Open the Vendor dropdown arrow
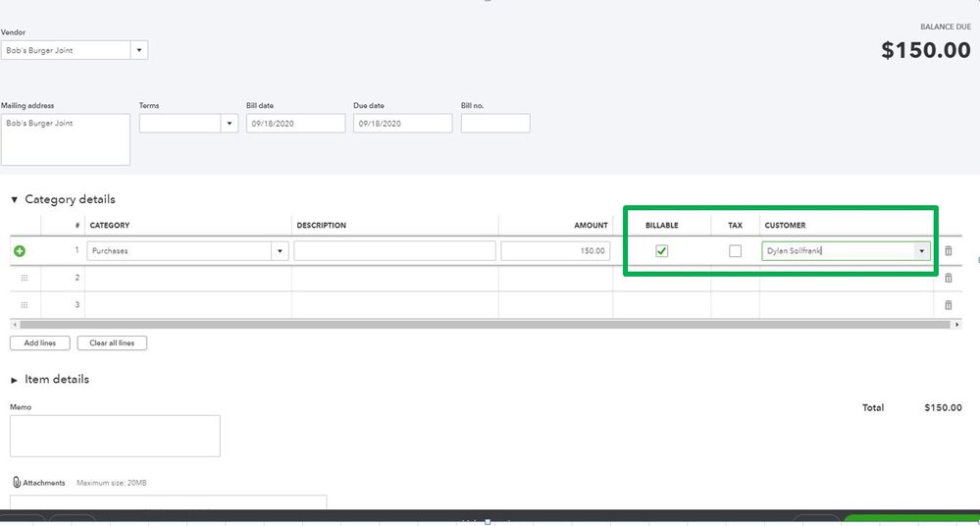The height and width of the screenshot is (526, 980). coord(138,50)
